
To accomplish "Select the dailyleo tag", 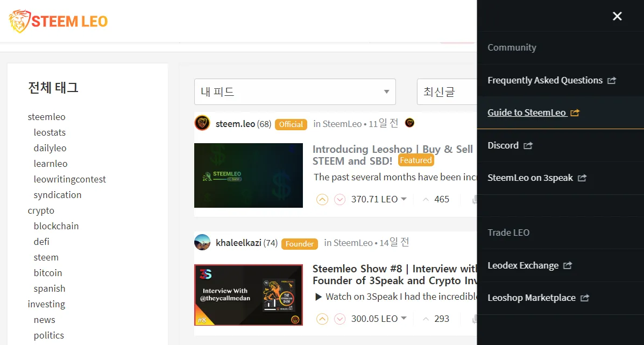I will (50, 148).
